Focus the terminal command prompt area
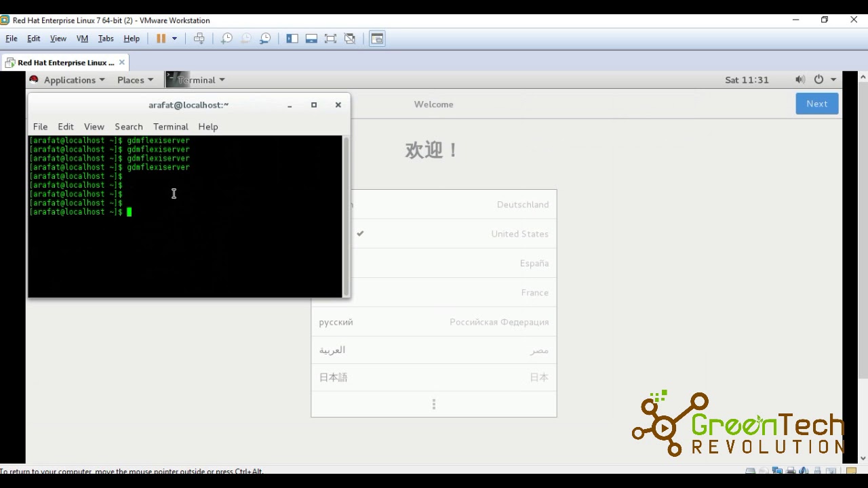The image size is (868, 488). pyautogui.click(x=185, y=216)
